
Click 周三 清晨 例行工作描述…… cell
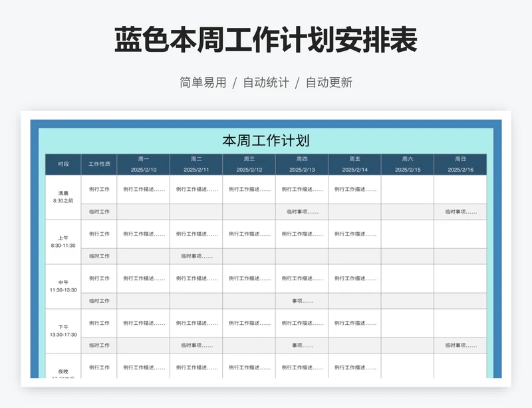pyautogui.click(x=249, y=190)
